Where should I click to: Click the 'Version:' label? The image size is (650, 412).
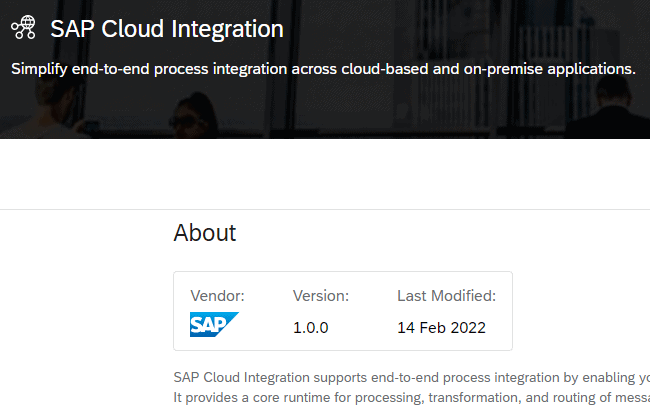pyautogui.click(x=321, y=296)
